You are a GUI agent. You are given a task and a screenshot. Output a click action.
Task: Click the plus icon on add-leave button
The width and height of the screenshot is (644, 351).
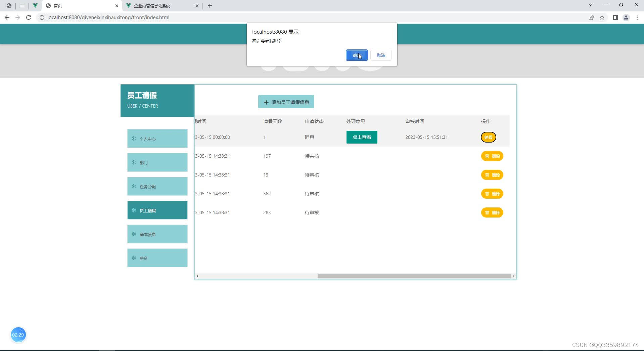[x=266, y=102]
